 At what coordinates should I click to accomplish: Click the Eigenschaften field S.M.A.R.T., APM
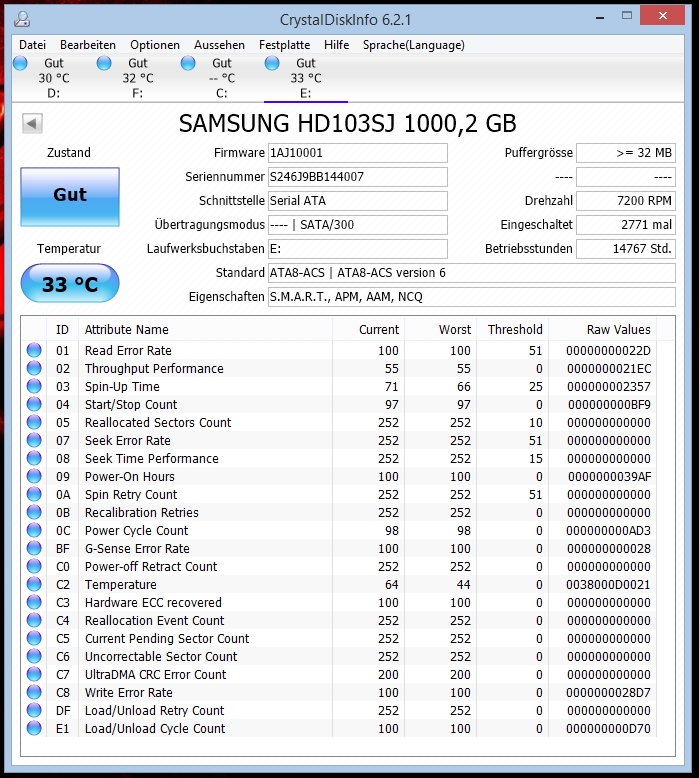point(472,297)
